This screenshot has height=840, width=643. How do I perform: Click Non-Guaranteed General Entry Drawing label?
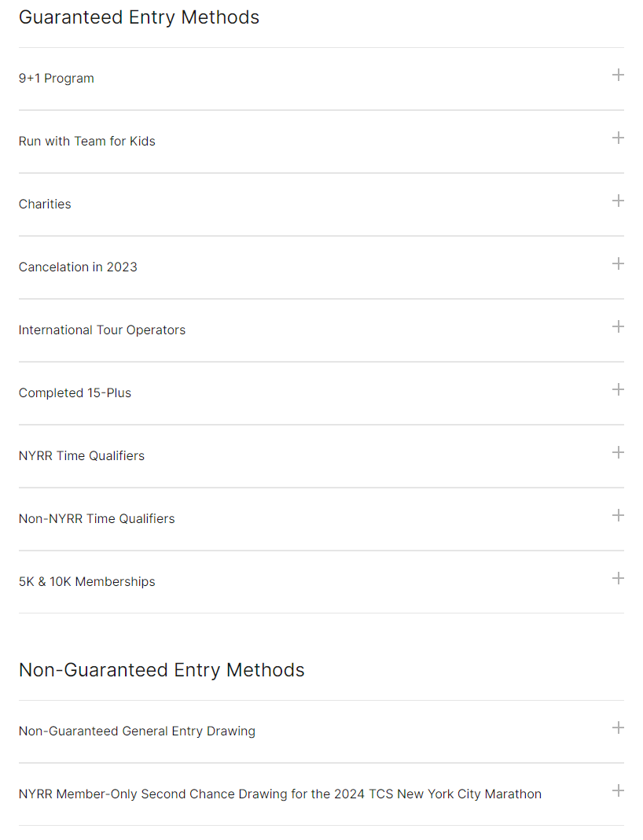tap(137, 731)
